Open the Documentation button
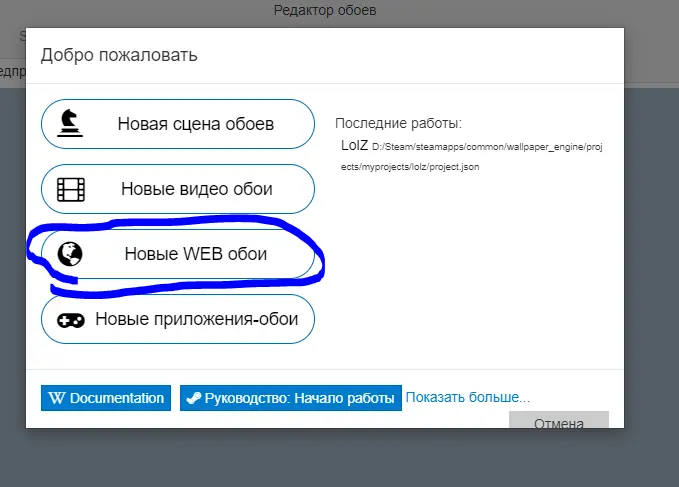 (x=106, y=398)
